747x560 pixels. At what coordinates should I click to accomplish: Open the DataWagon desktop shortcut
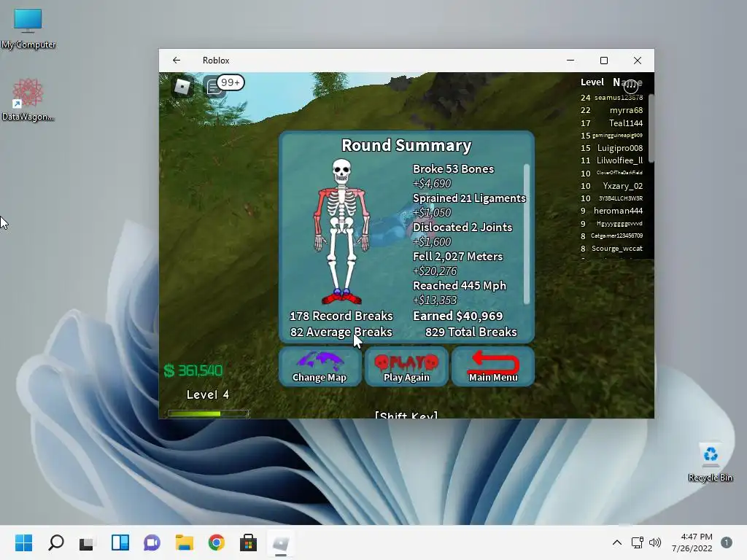[28, 100]
